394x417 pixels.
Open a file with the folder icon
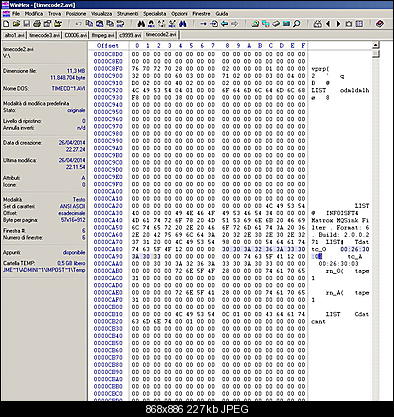coord(16,24)
